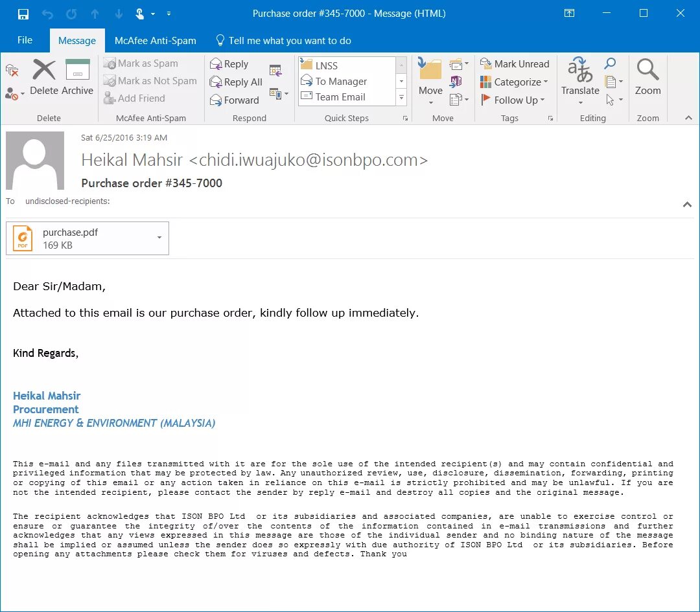
Task: Click the sender avatar picture
Action: click(x=35, y=161)
